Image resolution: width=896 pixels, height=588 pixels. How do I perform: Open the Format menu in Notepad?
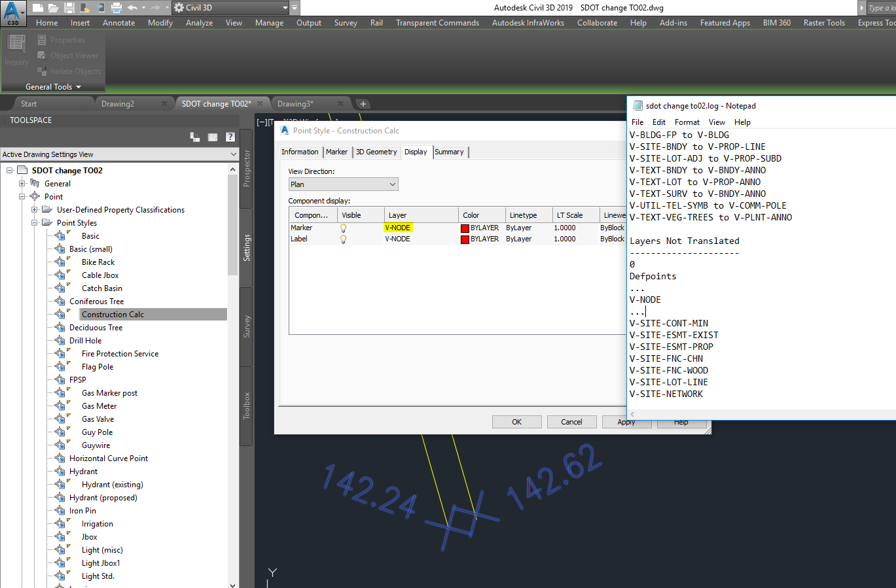[x=687, y=122]
